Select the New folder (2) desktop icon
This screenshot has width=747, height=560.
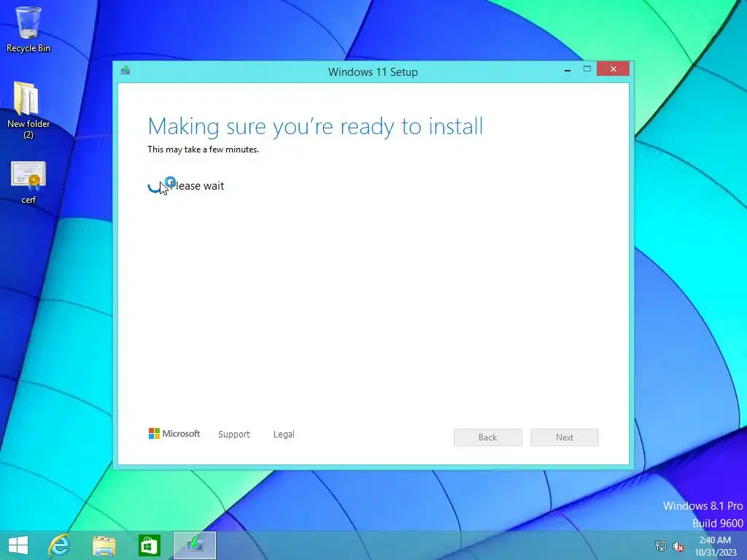pos(28,109)
